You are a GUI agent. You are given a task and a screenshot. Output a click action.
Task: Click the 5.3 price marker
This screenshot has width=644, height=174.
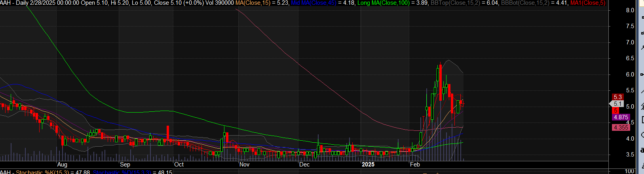[x=617, y=97]
